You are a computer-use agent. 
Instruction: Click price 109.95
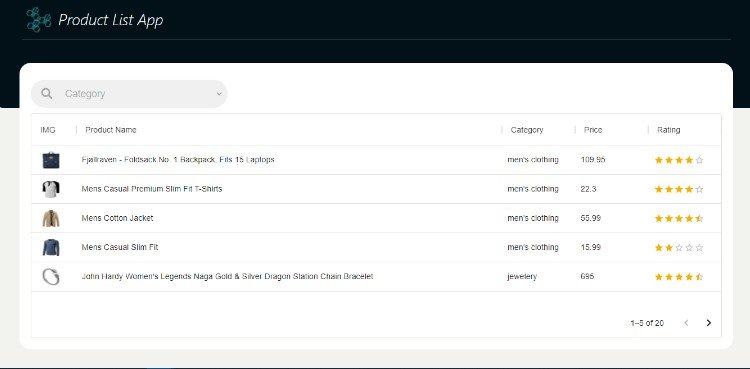[x=593, y=160]
